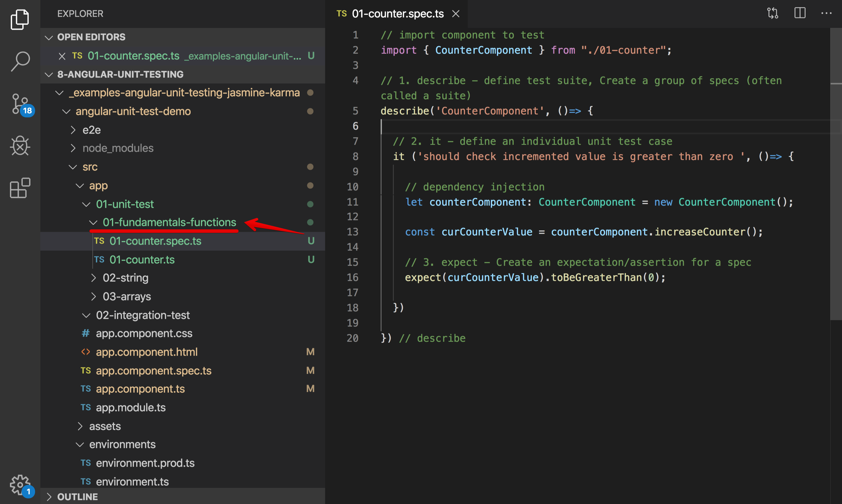Click the Explorer files icon
The image size is (842, 504).
pos(20,19)
